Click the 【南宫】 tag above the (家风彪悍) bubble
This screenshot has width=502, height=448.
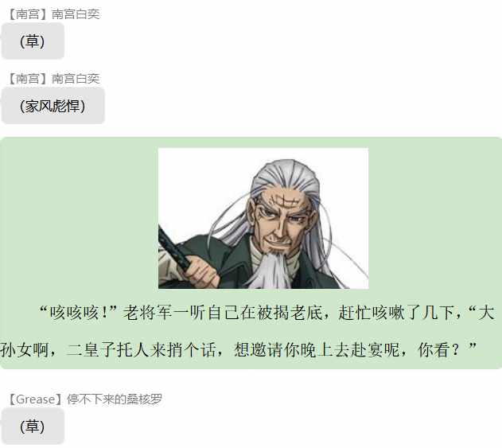tap(28, 79)
